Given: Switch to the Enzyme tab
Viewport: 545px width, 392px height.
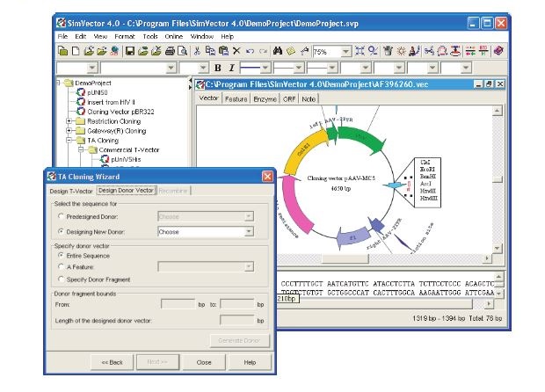Looking at the screenshot, I should [267, 98].
